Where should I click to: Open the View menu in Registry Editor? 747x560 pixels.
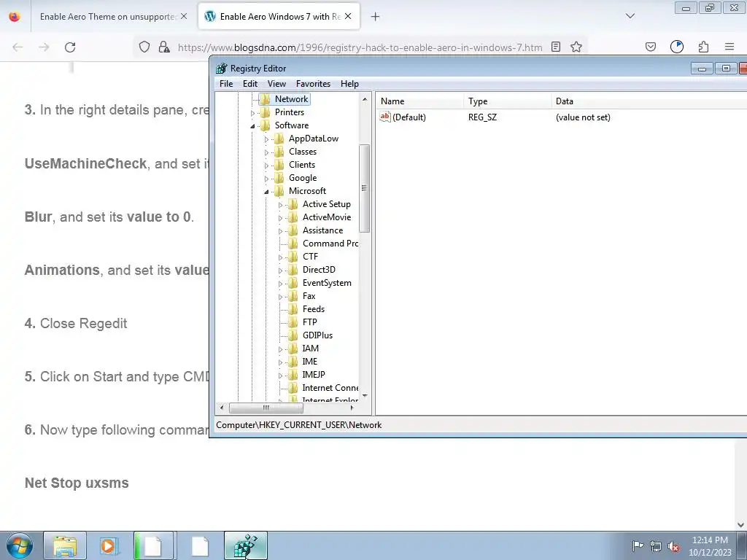coord(276,84)
